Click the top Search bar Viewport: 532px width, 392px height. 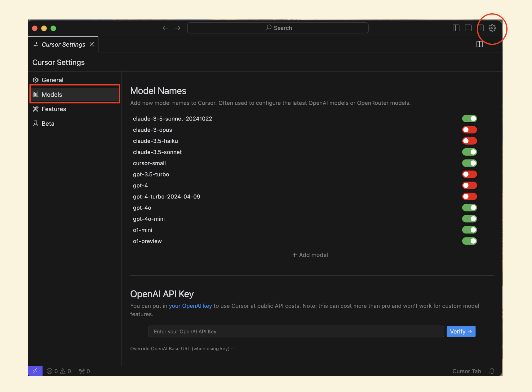point(278,28)
